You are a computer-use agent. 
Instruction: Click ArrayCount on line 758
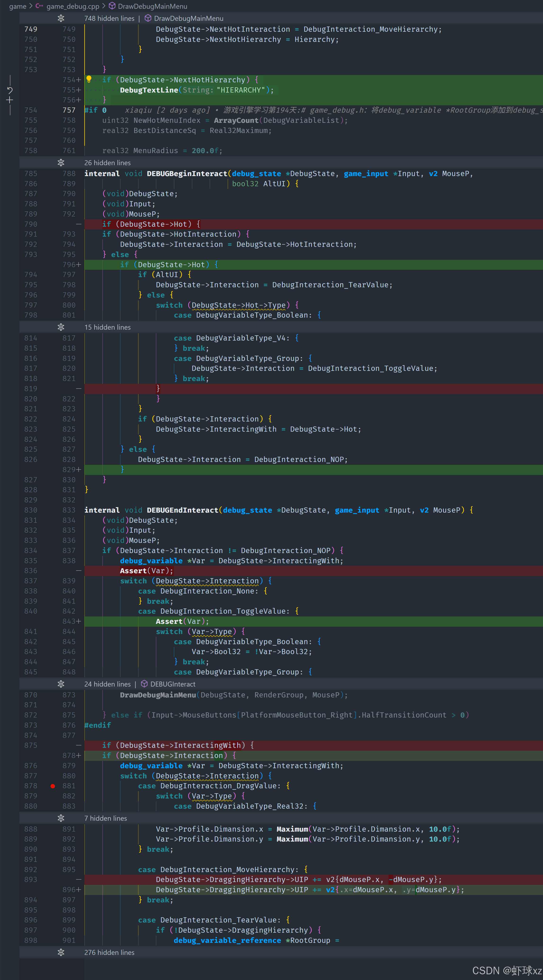(236, 121)
